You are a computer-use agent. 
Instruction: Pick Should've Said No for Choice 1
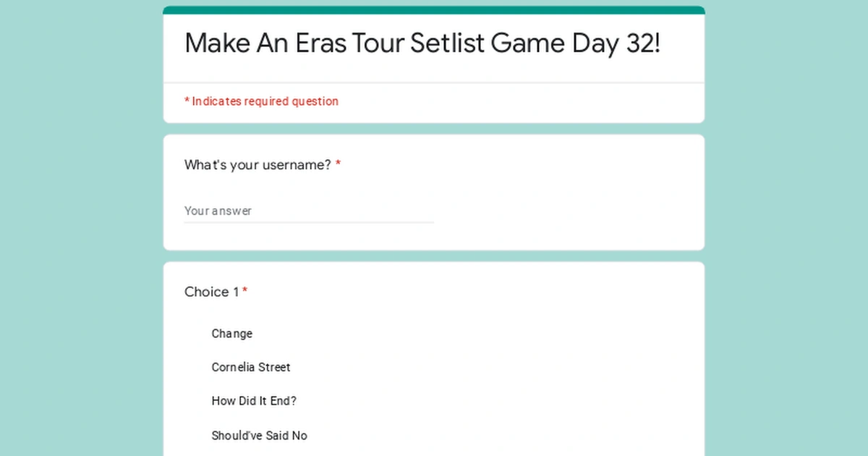(x=192, y=435)
